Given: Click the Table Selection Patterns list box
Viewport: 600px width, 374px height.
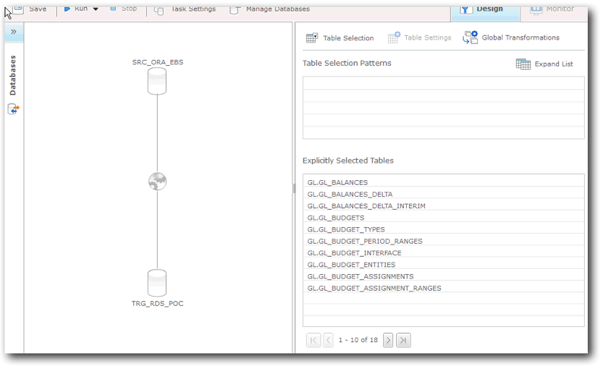Looking at the screenshot, I should point(443,108).
